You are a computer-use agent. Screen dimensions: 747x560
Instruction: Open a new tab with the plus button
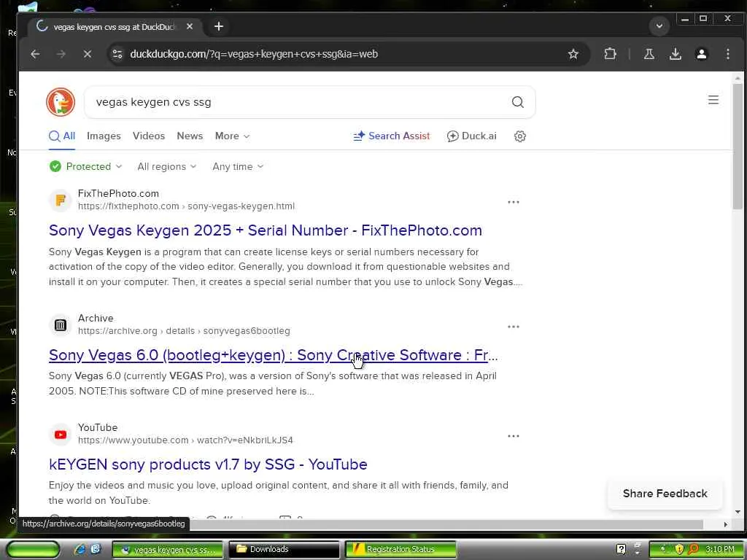point(219,27)
